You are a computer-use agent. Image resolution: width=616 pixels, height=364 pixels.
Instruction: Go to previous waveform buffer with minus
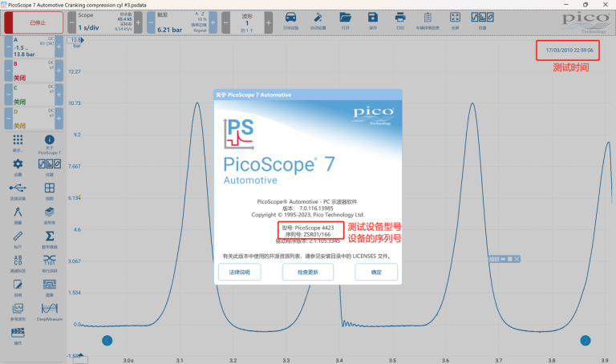[x=226, y=22]
